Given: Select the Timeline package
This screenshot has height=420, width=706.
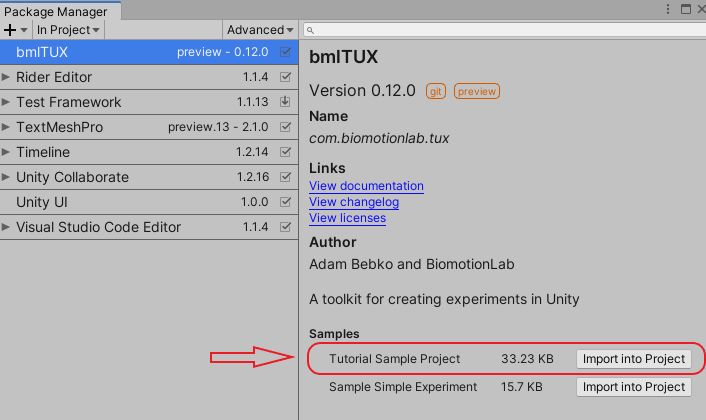Looking at the screenshot, I should coord(149,152).
